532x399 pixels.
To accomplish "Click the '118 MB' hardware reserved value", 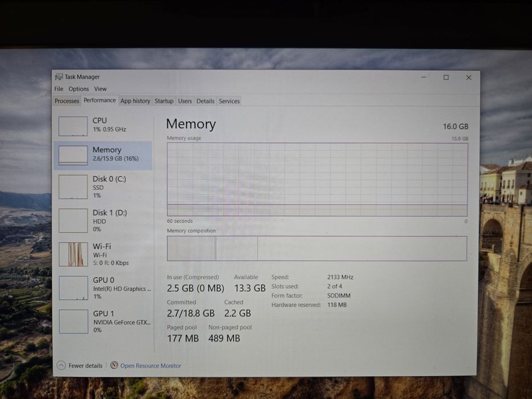I will [337, 305].
